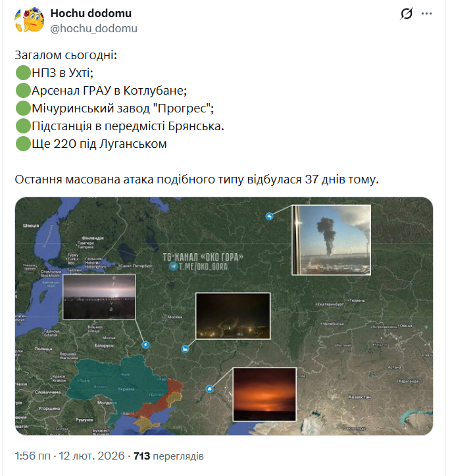The image size is (450, 476).
Task: Open the orange fire glow thumbnail
Action: [264, 394]
